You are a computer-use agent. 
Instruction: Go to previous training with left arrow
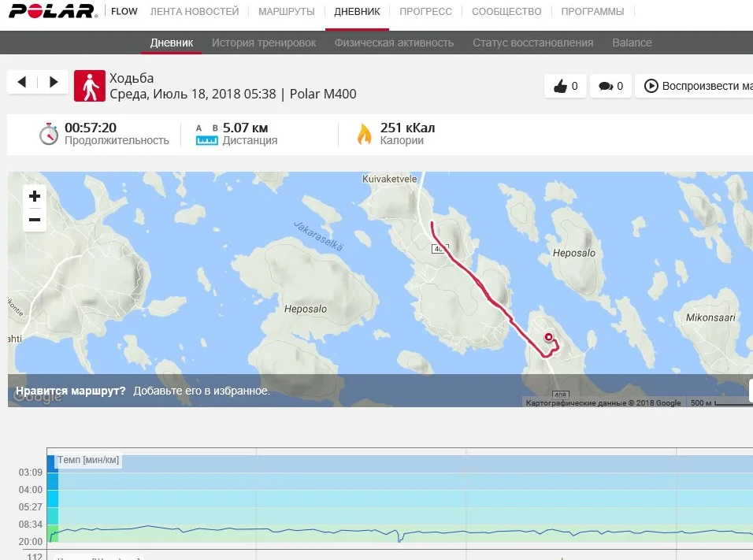[22, 82]
